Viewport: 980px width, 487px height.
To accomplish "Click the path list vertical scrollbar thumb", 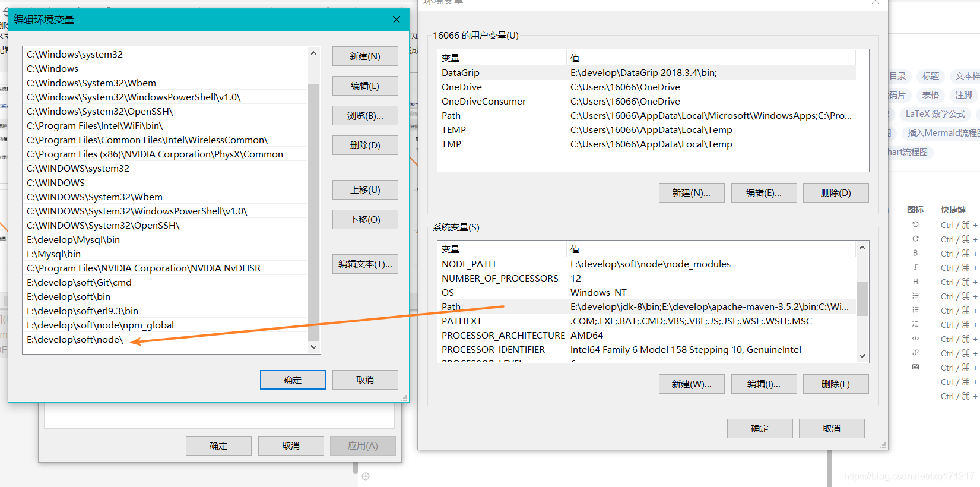I will pos(314,212).
